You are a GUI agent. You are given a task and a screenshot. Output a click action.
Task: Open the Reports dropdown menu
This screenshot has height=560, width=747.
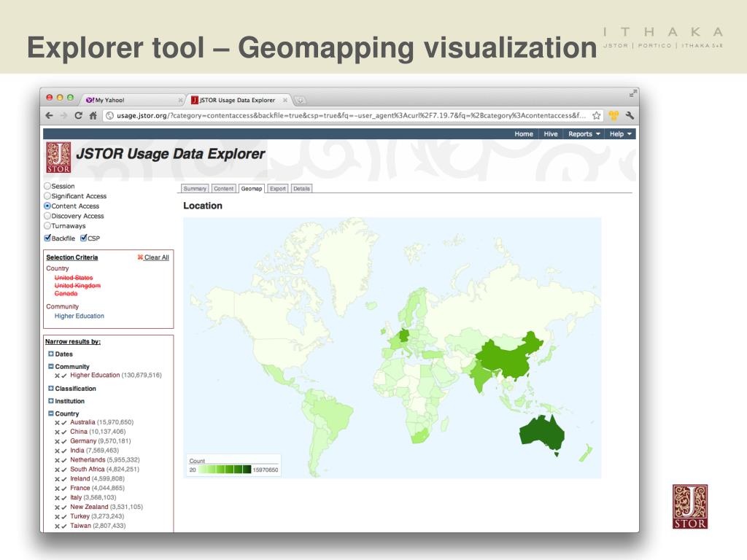[584, 134]
